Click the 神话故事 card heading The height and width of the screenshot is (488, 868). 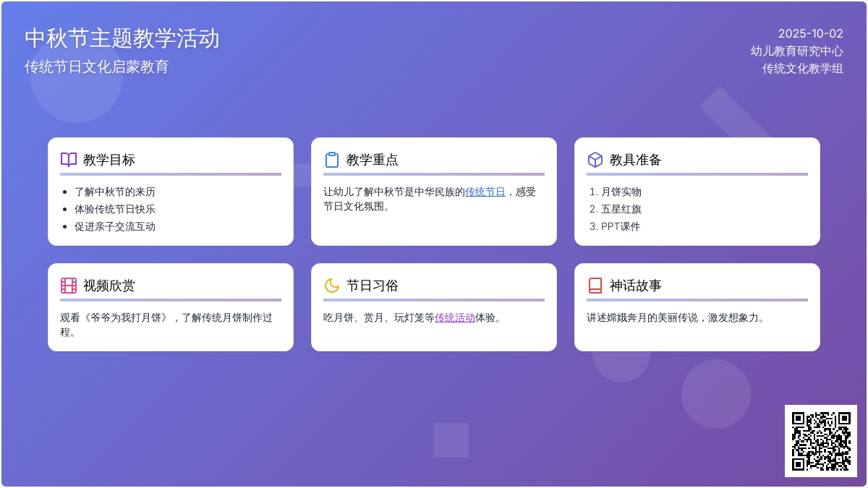(x=635, y=286)
